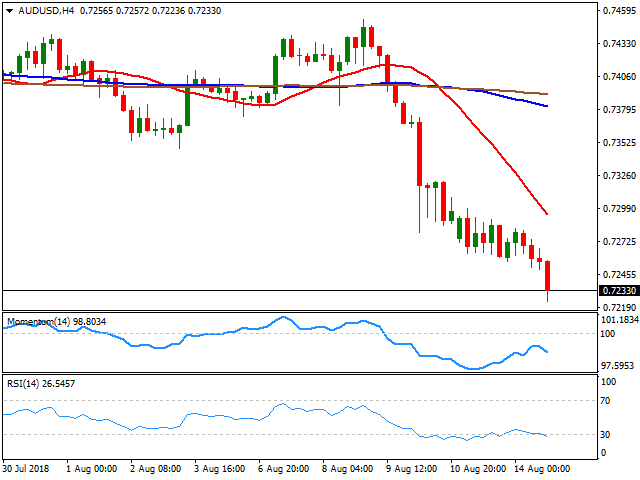Select the current price label 0.72330

coord(619,291)
